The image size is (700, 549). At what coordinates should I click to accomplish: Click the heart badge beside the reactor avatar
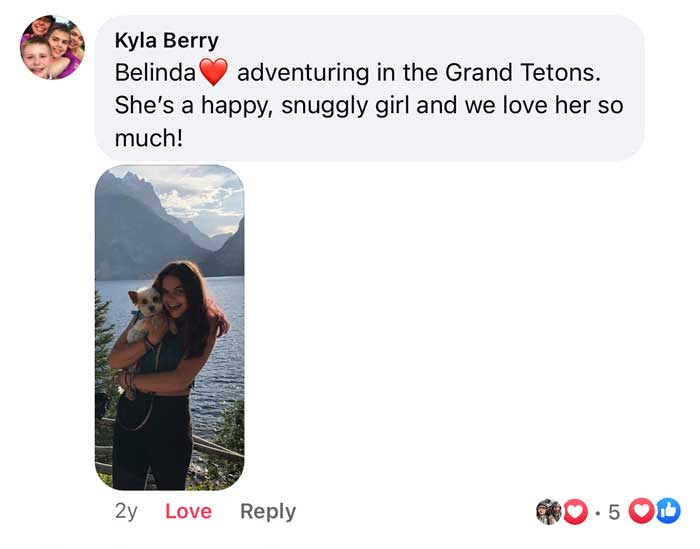(x=575, y=512)
